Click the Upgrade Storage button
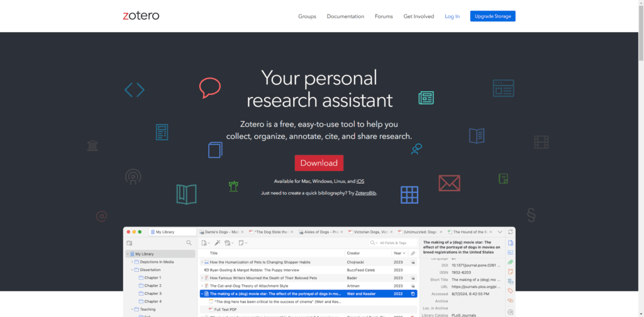 point(493,16)
